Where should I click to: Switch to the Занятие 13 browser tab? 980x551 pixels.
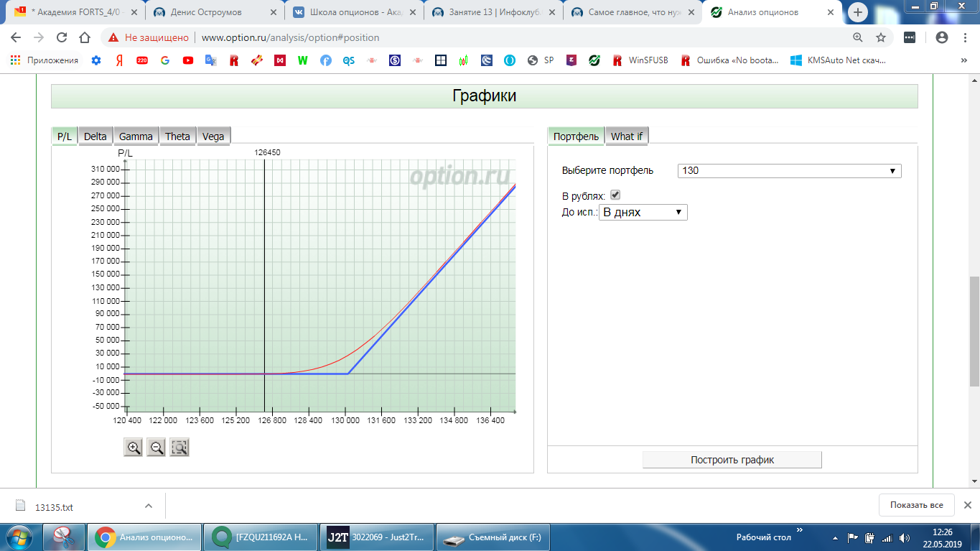point(493,12)
